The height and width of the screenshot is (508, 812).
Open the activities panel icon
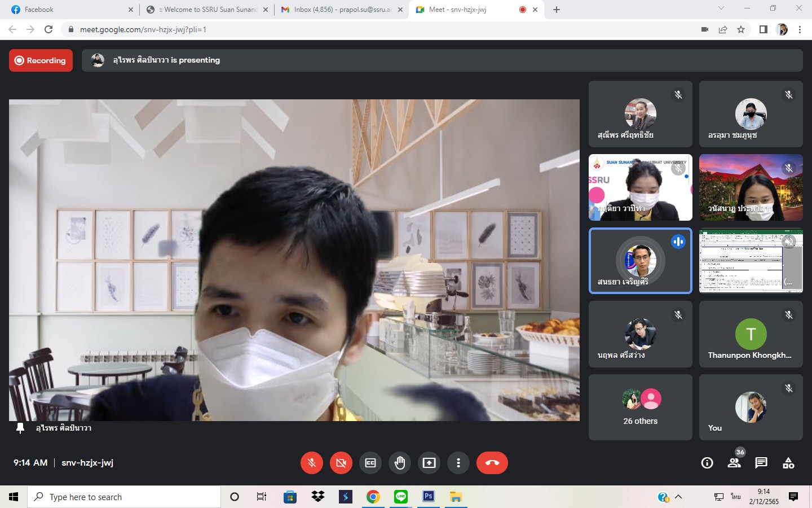[788, 463]
